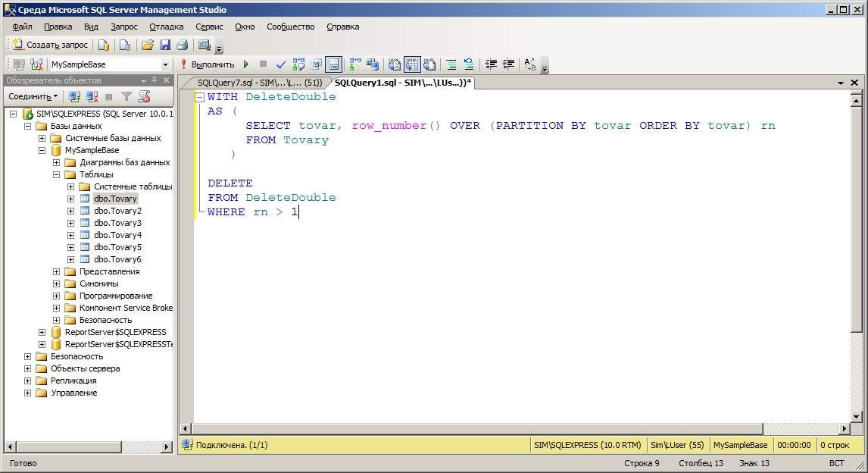This screenshot has width=868, height=473.
Task: Open the Правка menu
Action: 58,27
